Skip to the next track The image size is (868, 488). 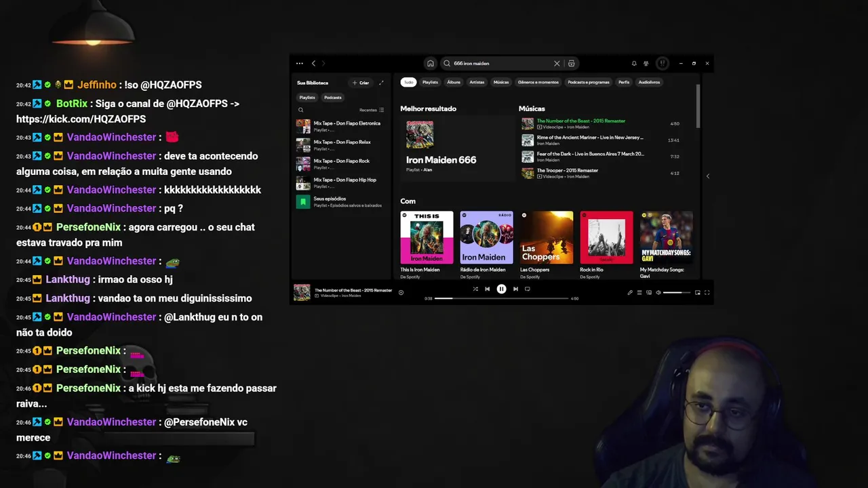point(515,289)
